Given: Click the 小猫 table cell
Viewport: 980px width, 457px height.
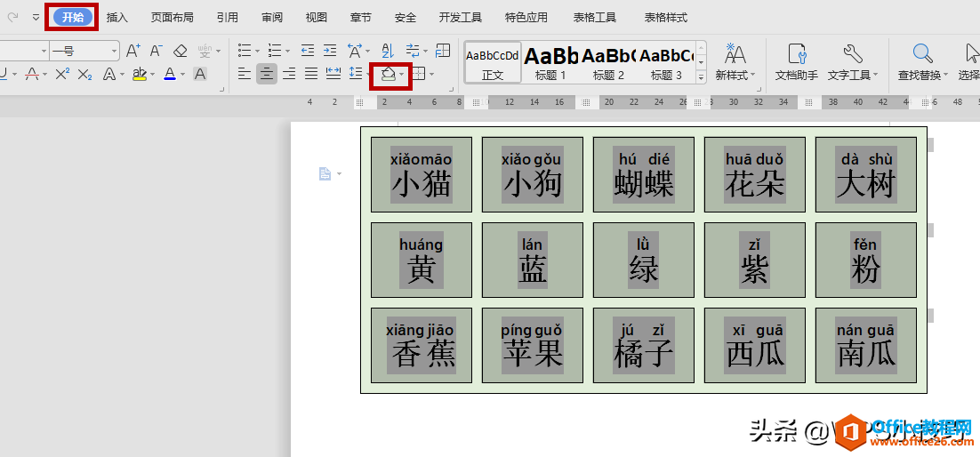Looking at the screenshot, I should click(x=422, y=174).
